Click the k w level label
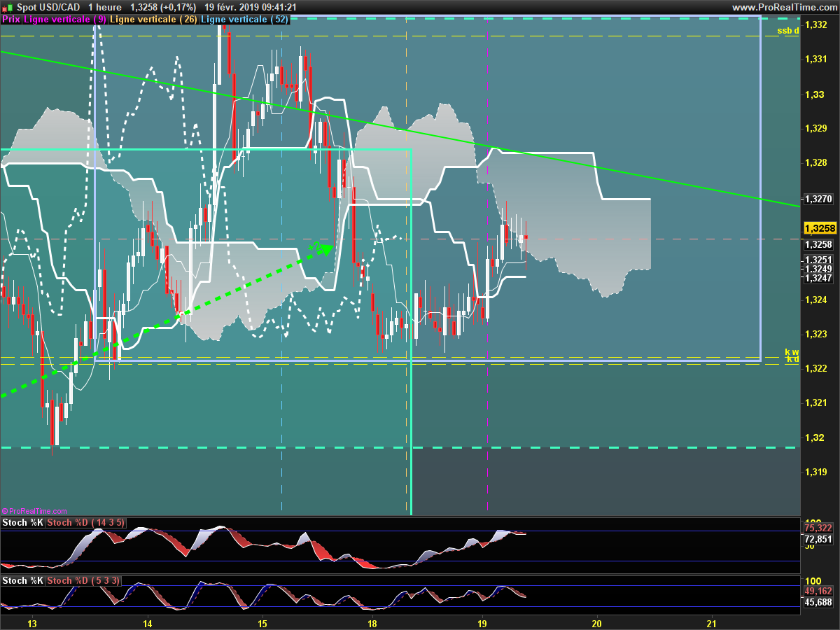840x630 pixels. [792, 352]
